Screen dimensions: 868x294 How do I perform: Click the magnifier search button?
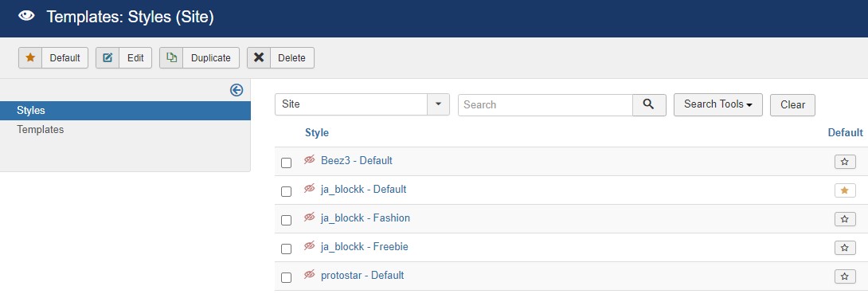click(649, 104)
